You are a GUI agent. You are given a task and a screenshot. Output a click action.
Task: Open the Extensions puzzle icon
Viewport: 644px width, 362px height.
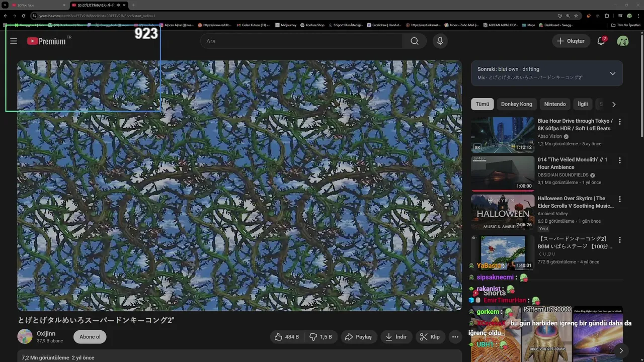[607, 16]
